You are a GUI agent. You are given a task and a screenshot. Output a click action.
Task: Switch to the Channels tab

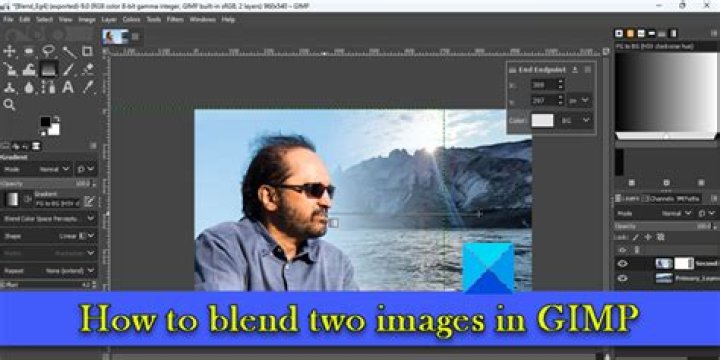click(x=658, y=199)
